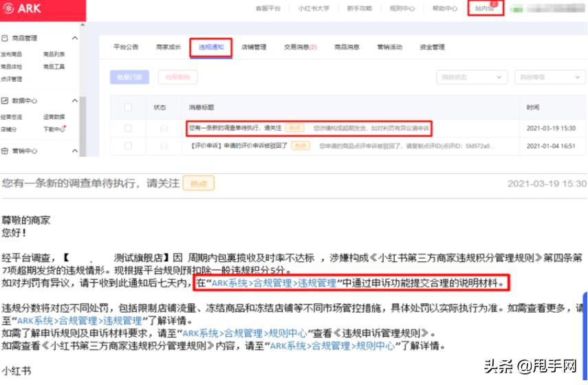Open 小红书大学 in top navigation
Screen dimensions: 588x385
[314, 8]
